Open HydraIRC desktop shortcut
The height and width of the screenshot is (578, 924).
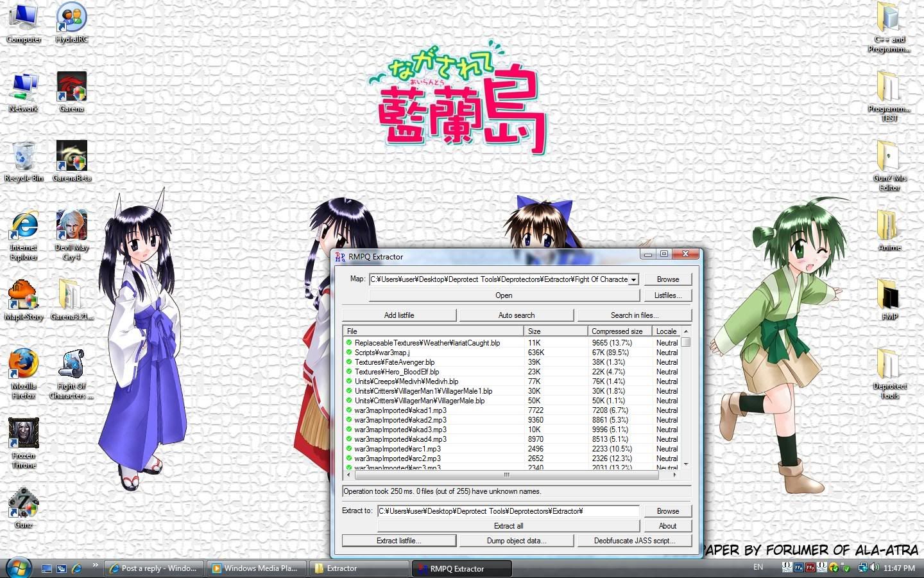[72, 22]
